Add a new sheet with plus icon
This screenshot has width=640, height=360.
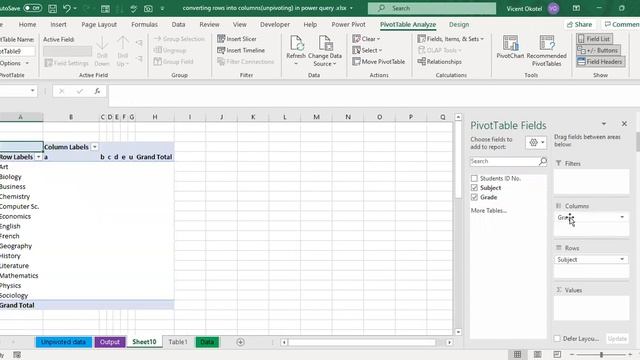[x=240, y=342]
